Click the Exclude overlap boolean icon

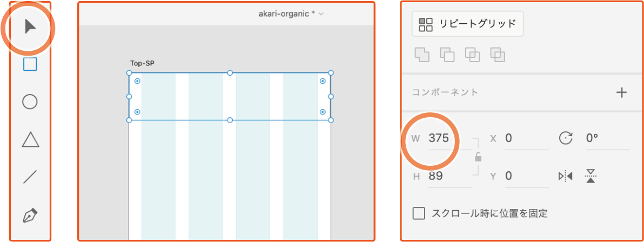coord(498,54)
